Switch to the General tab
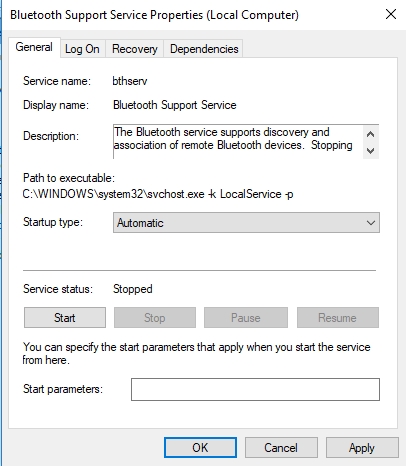This screenshot has height=466, width=406. (x=34, y=47)
